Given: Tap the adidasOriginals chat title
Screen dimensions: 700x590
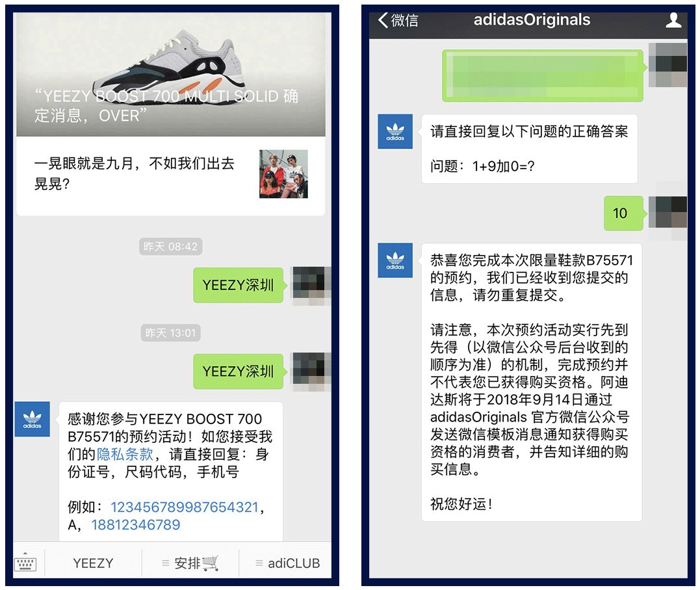Looking at the screenshot, I should tap(532, 20).
